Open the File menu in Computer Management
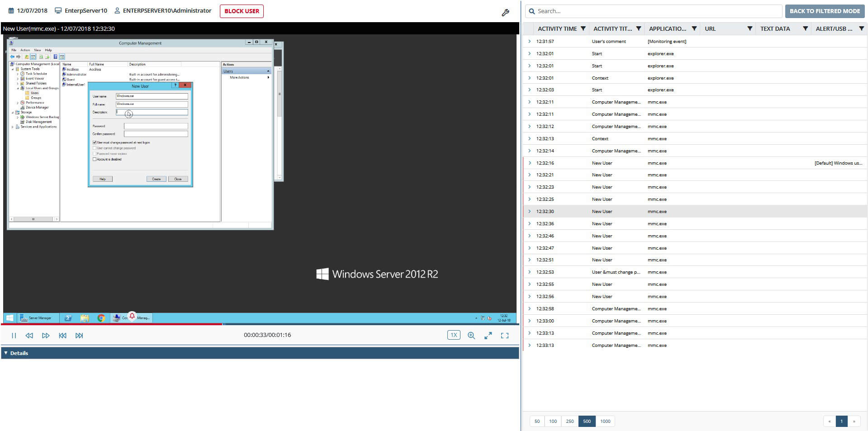Viewport: 868px width, 431px height. point(14,50)
